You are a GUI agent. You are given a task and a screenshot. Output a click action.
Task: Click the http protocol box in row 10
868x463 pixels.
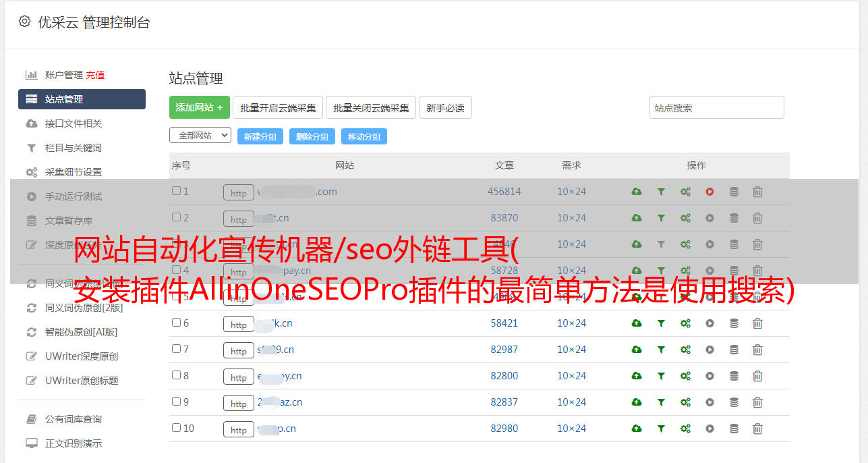239,430
